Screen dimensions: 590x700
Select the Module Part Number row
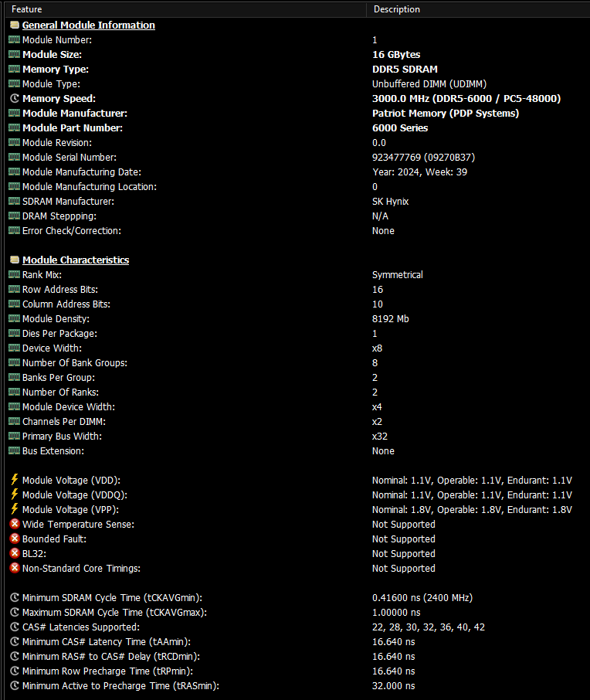click(x=295, y=127)
